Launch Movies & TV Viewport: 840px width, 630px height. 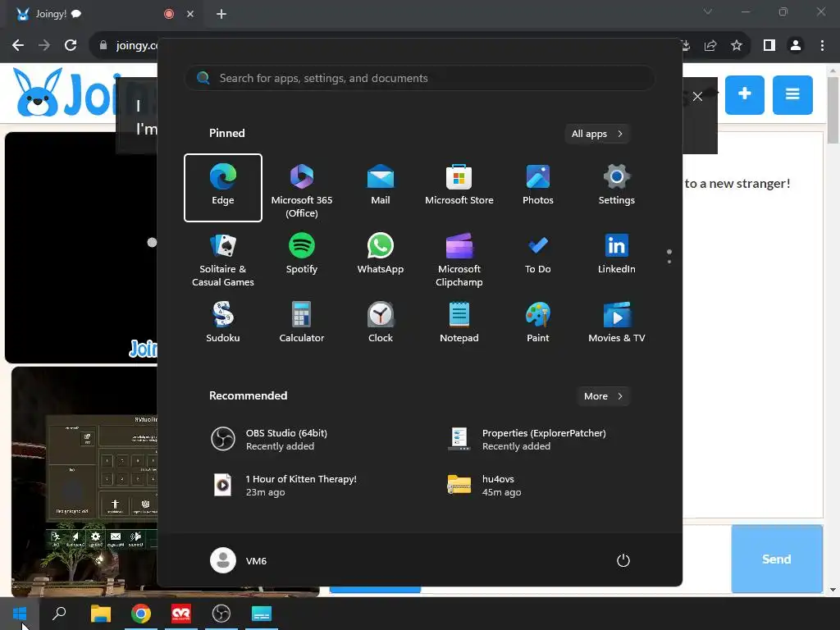617,322
